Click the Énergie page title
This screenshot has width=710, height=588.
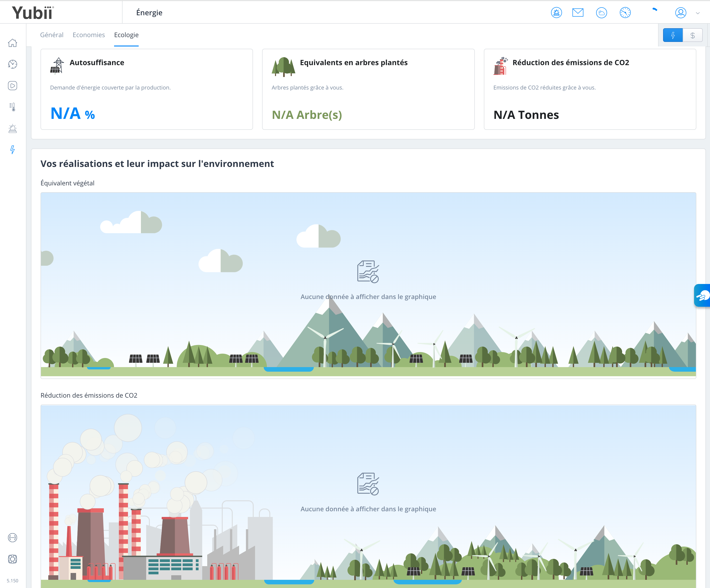[149, 13]
